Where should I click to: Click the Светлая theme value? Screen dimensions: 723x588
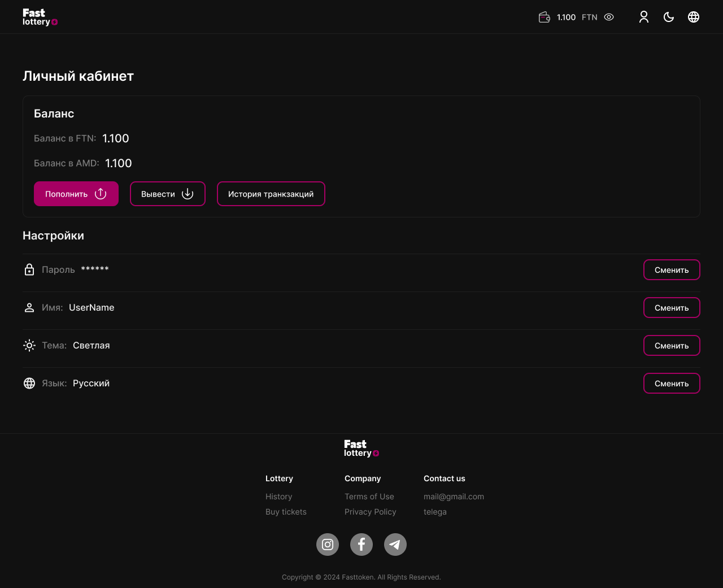click(92, 345)
